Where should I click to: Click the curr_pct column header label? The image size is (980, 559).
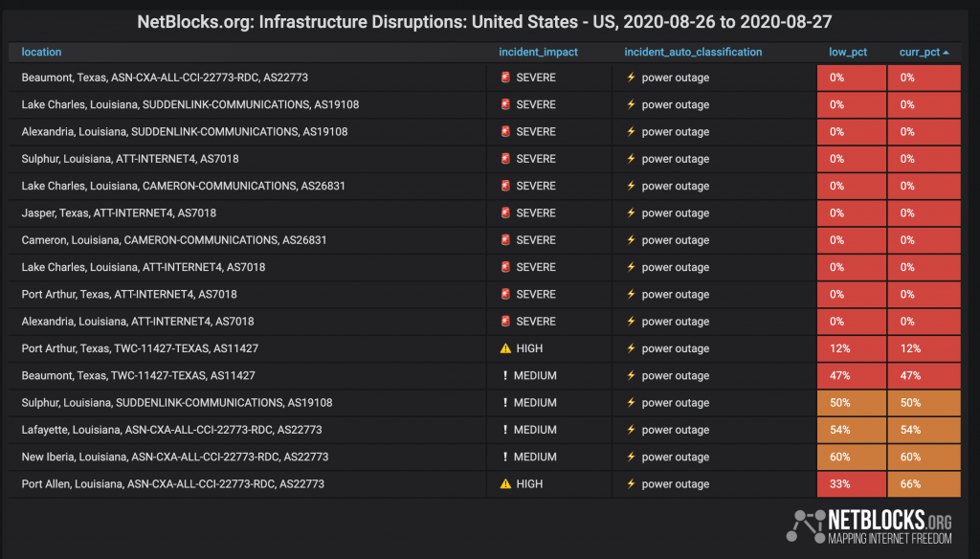pos(920,52)
